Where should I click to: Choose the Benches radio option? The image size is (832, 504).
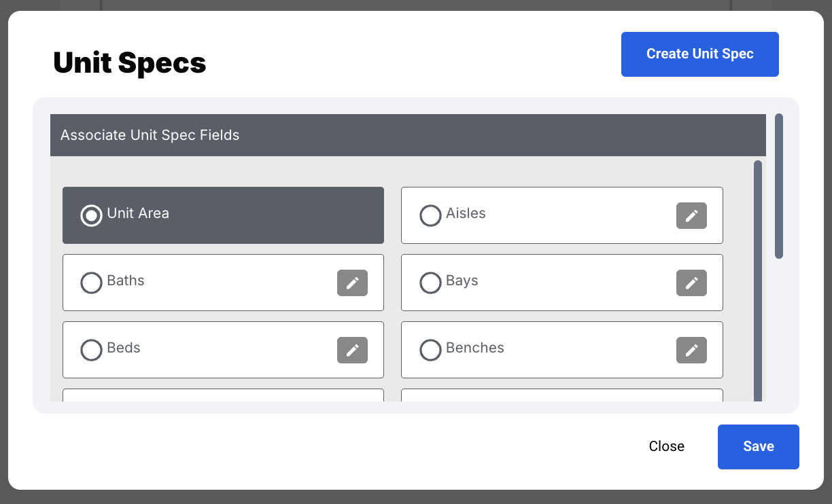430,350
